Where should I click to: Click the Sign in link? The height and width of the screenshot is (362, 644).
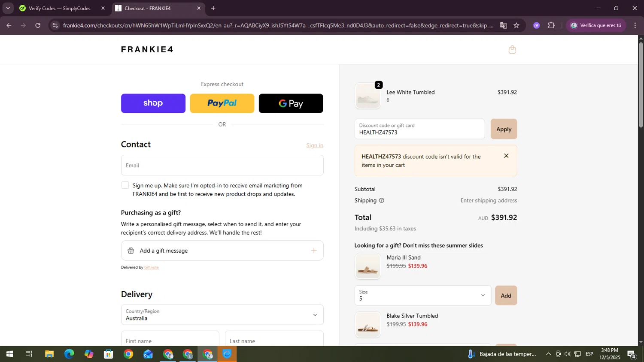315,145
